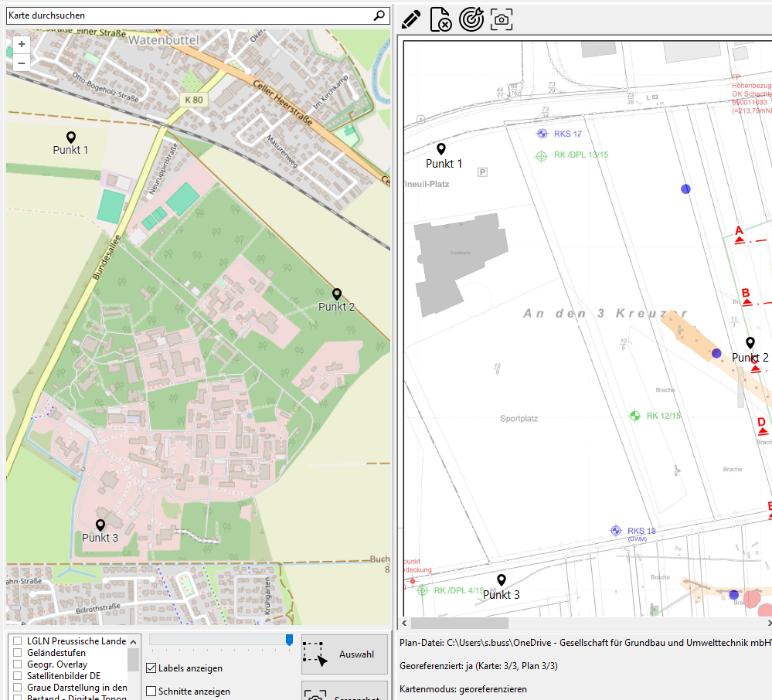Screen dimensions: 772x700
Task: Click the camera screenshot icon above plan
Action: 502,19
